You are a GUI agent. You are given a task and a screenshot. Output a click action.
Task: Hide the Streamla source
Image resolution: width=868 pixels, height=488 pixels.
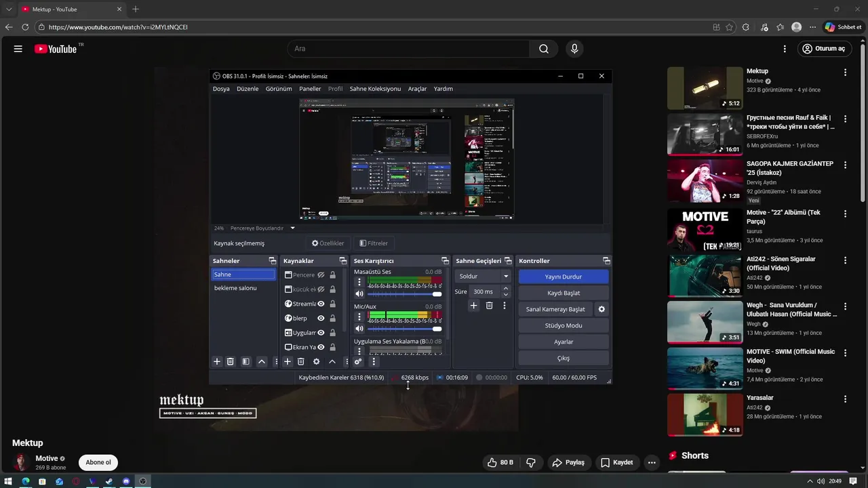(321, 304)
